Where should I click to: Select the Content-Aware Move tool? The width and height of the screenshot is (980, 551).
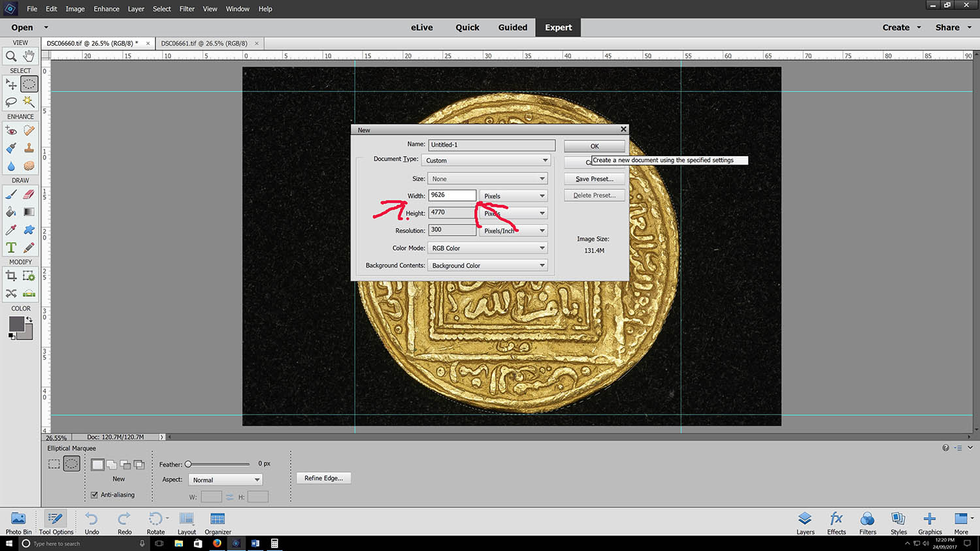click(11, 294)
